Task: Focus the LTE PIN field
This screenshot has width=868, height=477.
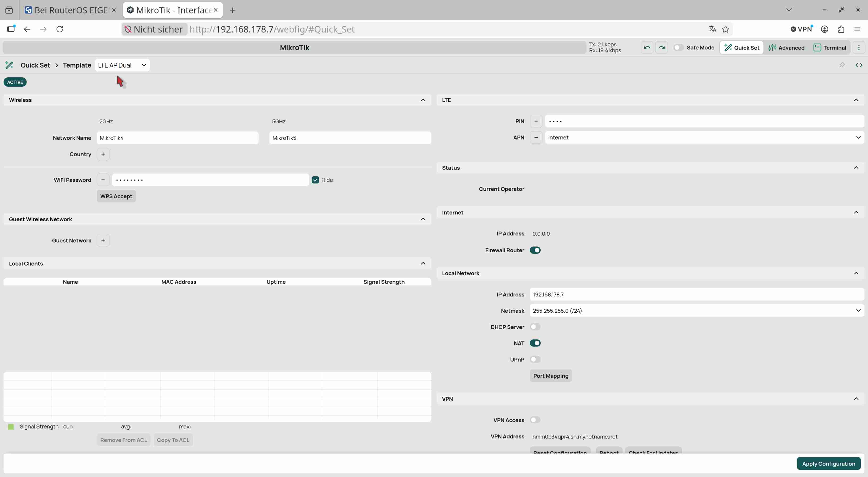Action: pyautogui.click(x=704, y=121)
